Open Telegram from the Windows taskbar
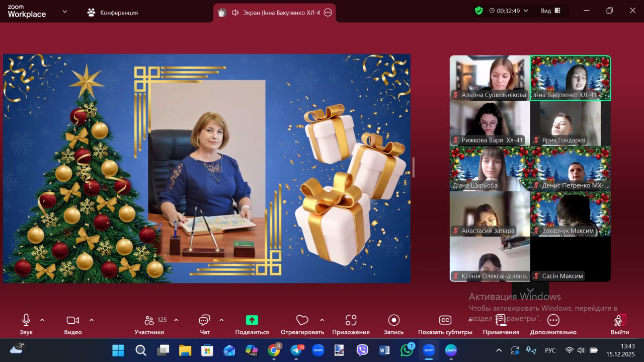Viewport: 644px width, 362px height. 296,350
